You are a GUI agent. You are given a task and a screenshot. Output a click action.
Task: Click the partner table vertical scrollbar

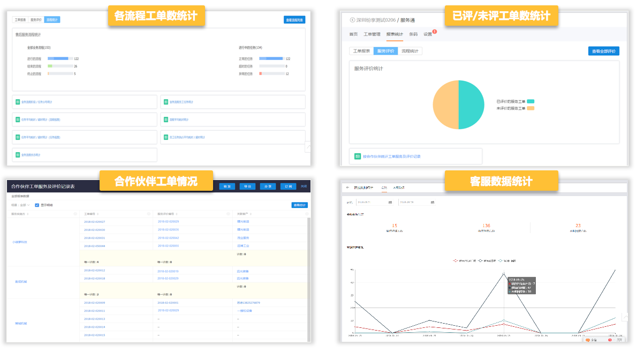309,279
